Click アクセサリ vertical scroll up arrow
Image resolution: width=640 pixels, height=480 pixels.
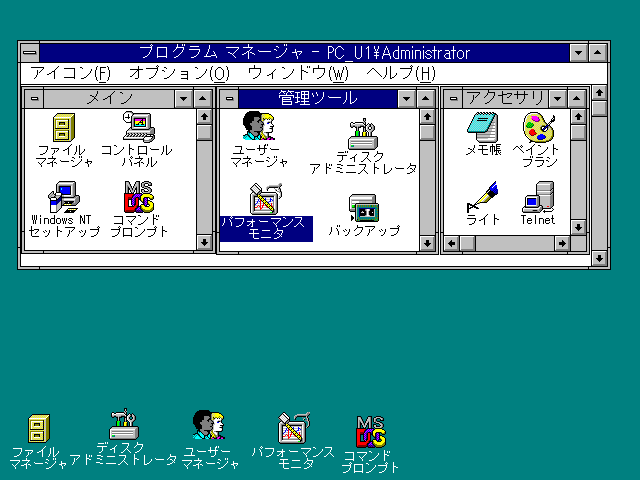tap(578, 117)
